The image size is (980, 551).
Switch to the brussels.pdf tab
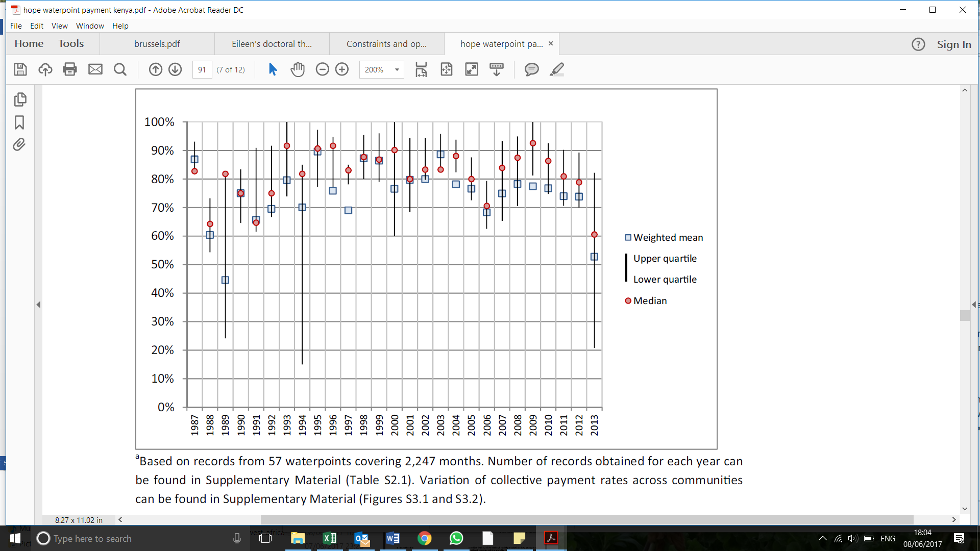157,44
